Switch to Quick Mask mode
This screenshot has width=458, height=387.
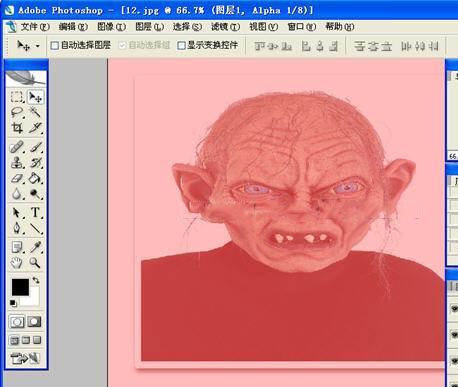pyautogui.click(x=34, y=322)
